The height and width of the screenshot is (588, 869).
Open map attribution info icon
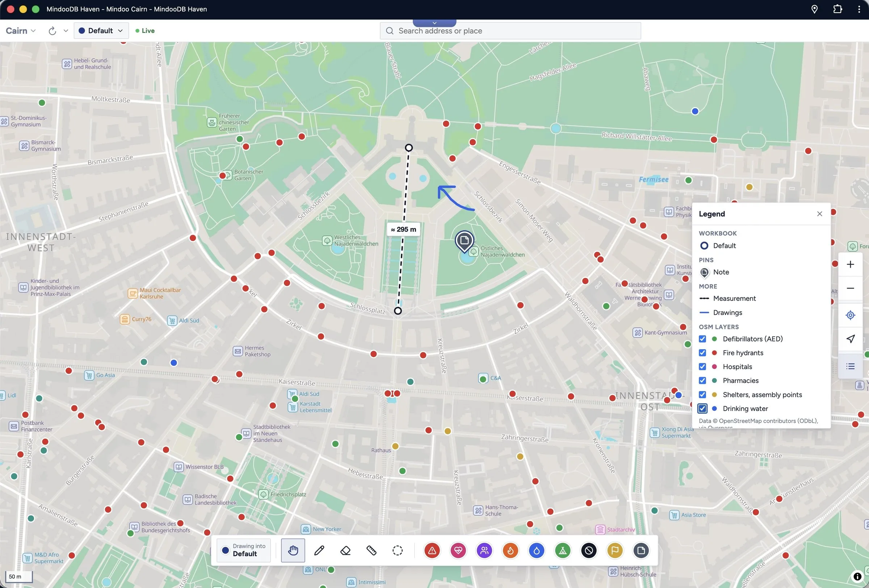(x=857, y=576)
